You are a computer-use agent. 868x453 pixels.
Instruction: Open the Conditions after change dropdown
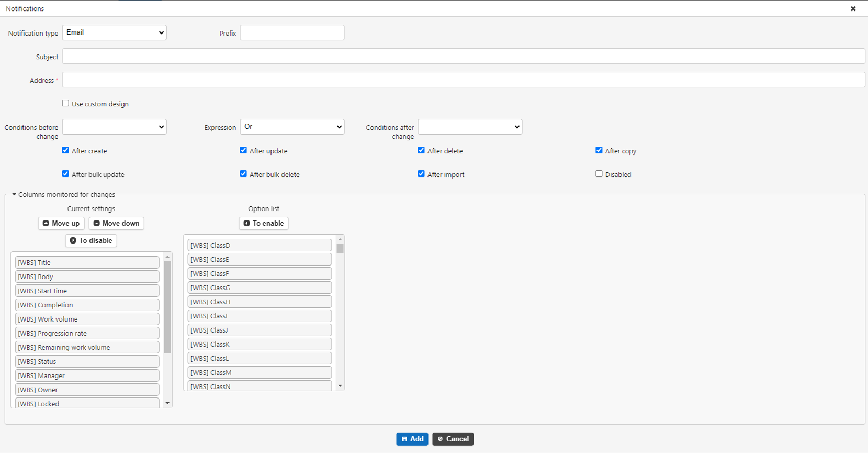point(470,127)
